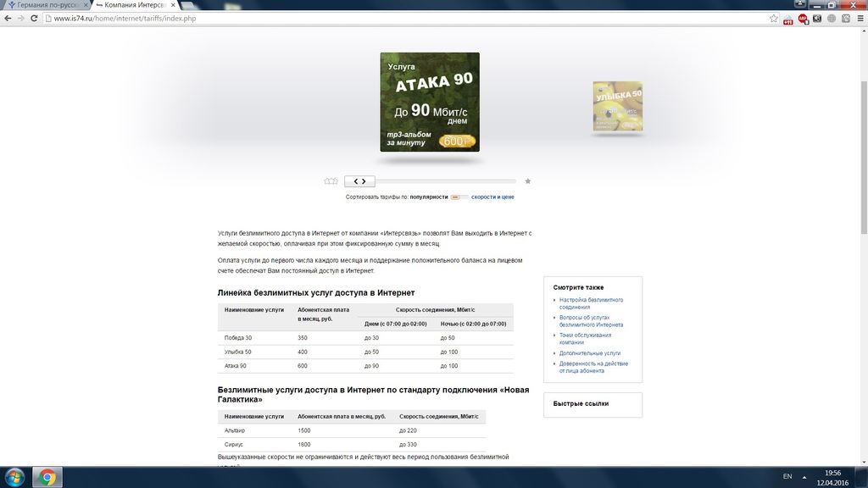Screen dimensions: 868x488
Task: Click the Chrome taskbar icon
Action: (47, 478)
